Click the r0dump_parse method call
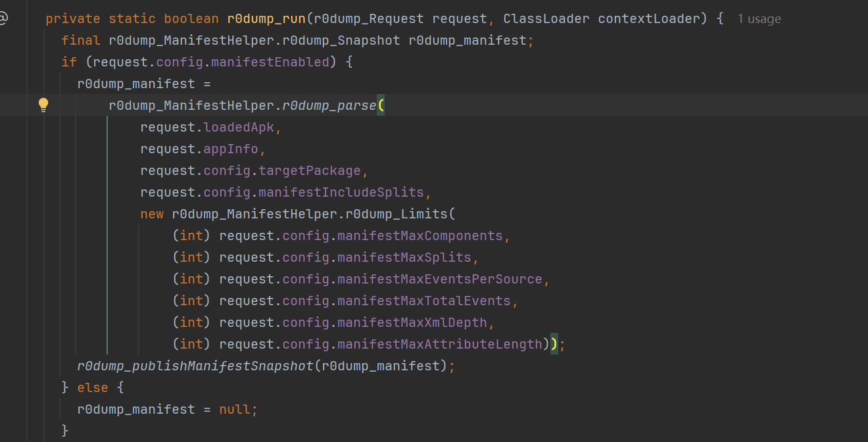 pos(329,105)
